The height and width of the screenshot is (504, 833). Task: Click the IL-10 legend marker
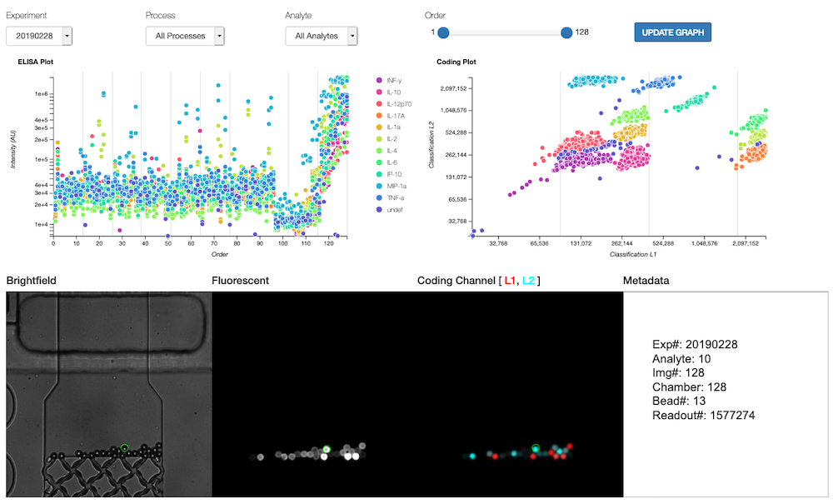click(381, 92)
